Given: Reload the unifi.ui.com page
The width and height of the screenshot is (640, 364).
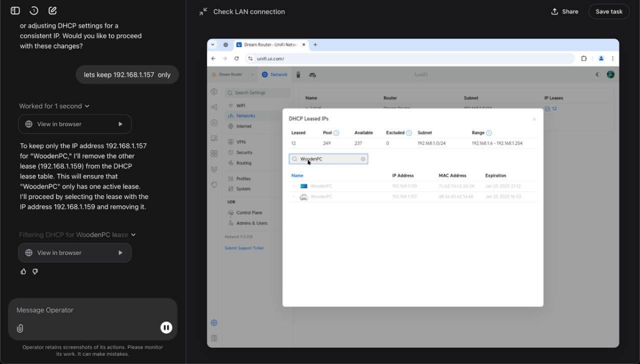Looking at the screenshot, I should click(x=236, y=59).
